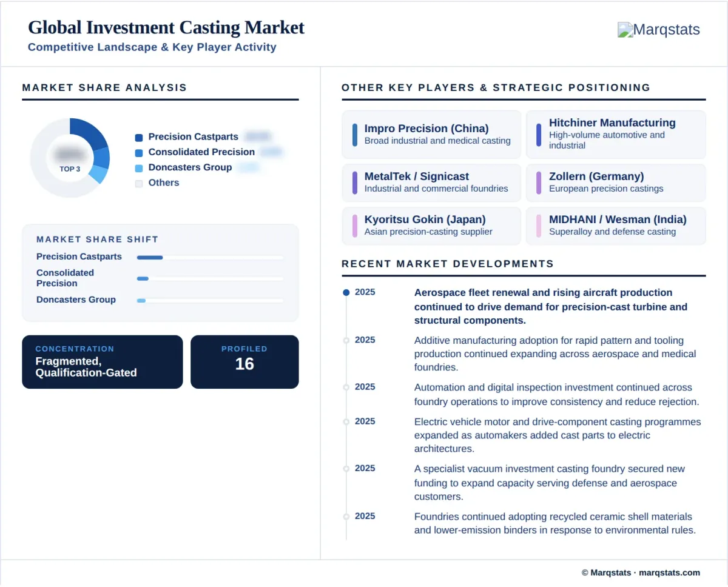Viewport: 728px width, 587px height.
Task: Click Asian precision-casting supplier description
Action: (x=428, y=232)
